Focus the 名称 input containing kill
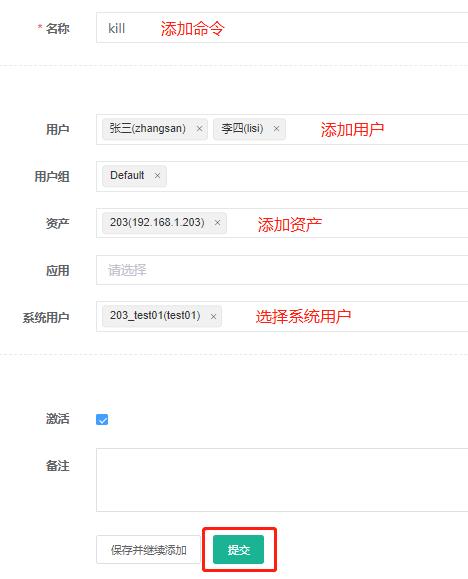Screen dimensions: 468x579 click(282, 28)
